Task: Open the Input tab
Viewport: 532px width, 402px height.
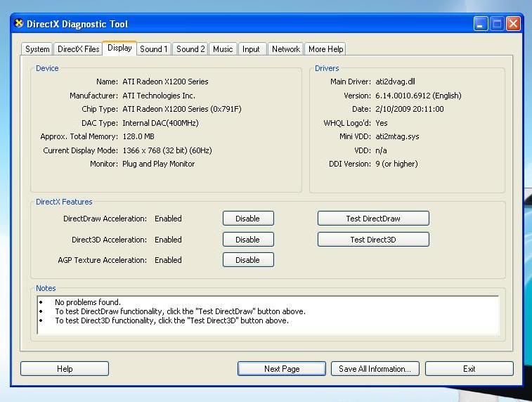Action: pyautogui.click(x=251, y=49)
